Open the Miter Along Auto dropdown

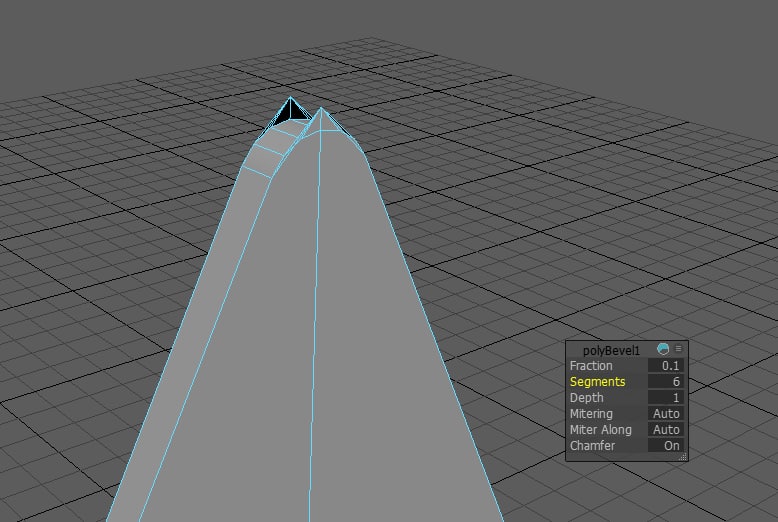[666, 430]
